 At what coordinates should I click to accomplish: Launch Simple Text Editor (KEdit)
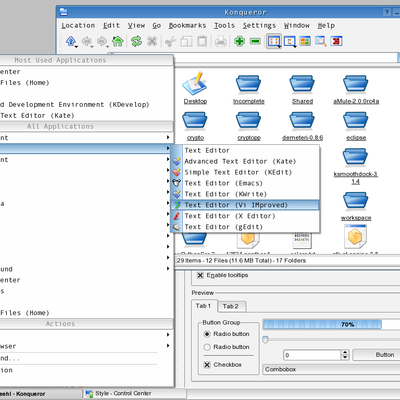245,172
